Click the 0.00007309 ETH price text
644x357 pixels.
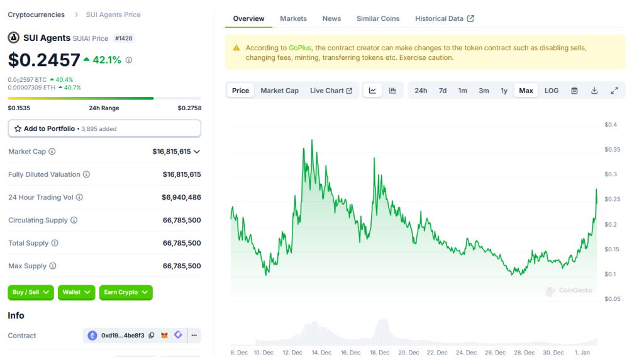[31, 88]
